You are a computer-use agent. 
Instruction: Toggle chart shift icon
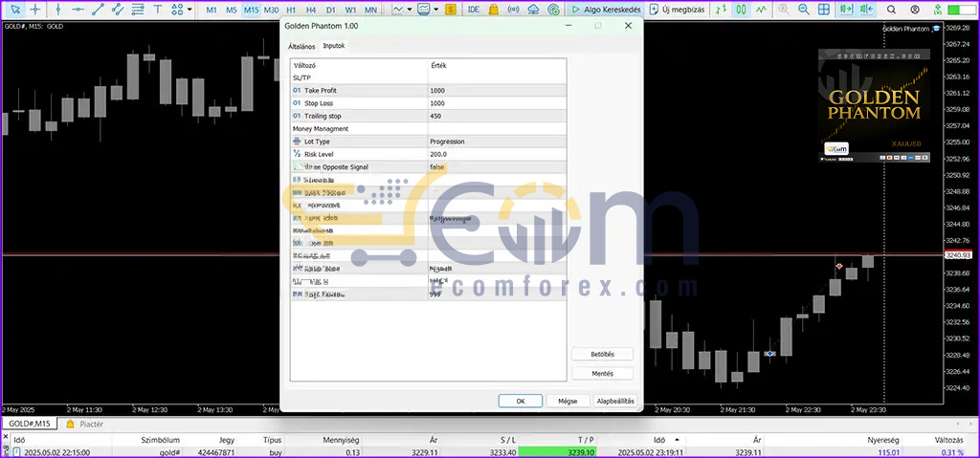pyautogui.click(x=866, y=10)
